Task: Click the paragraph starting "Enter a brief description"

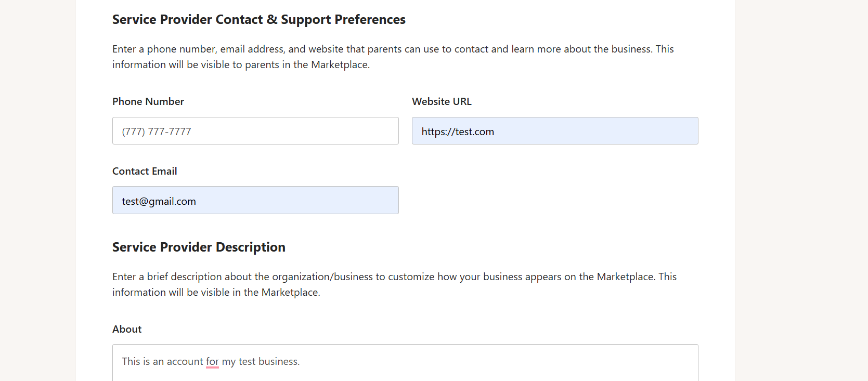Action: pos(394,284)
